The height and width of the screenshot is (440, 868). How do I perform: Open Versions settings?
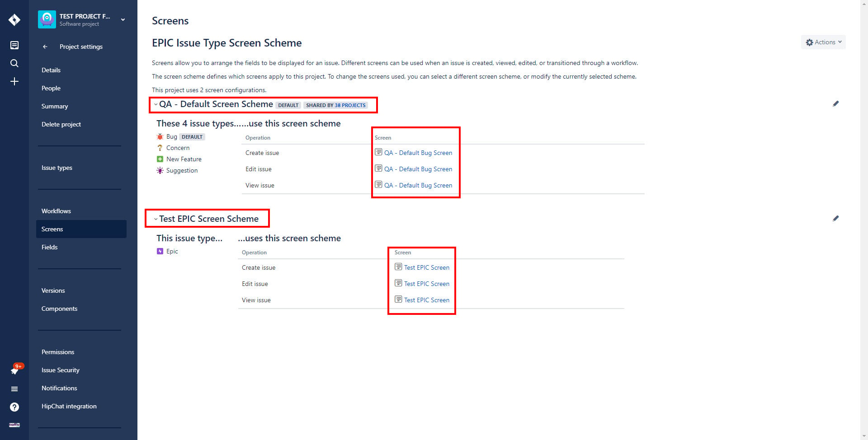click(x=53, y=290)
